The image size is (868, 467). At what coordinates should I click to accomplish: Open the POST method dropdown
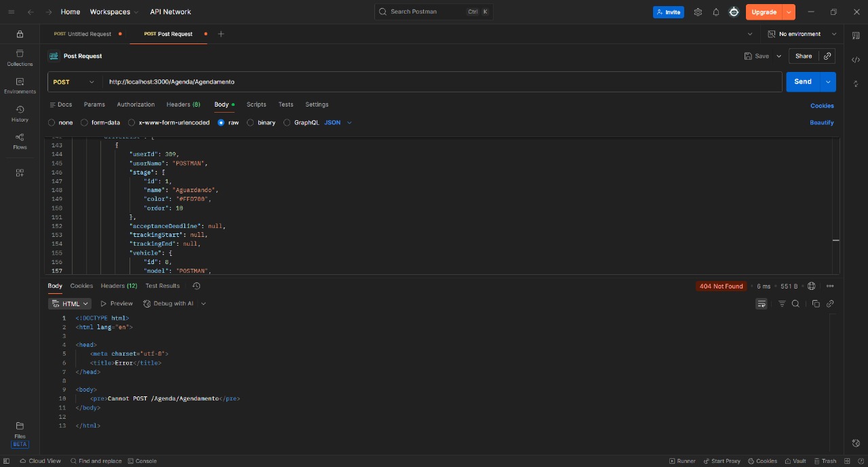(x=74, y=81)
